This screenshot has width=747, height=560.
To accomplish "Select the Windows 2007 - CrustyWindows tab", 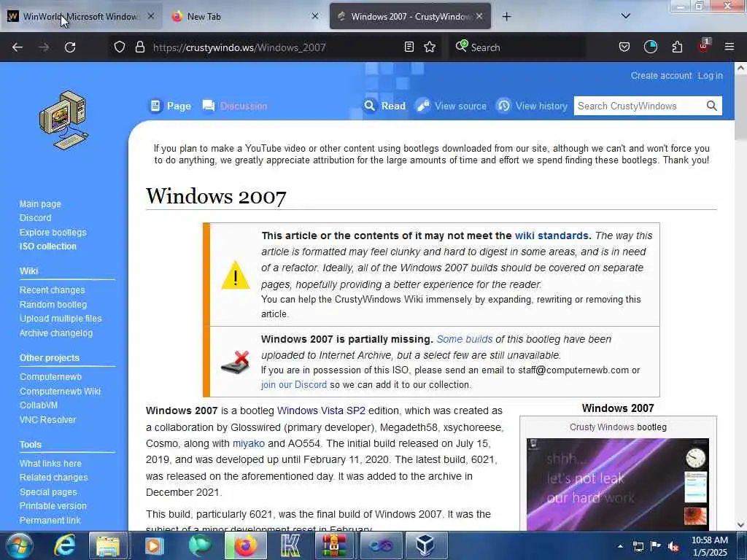I will pyautogui.click(x=410, y=16).
